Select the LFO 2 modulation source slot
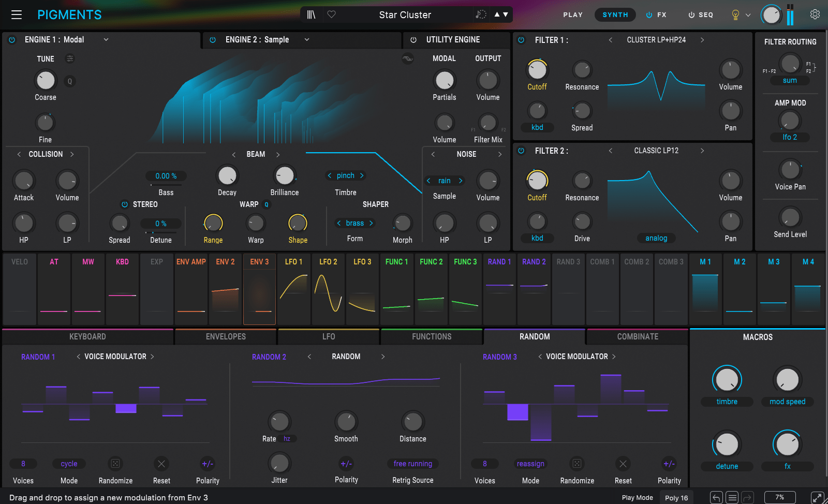The image size is (828, 504). coord(328,289)
